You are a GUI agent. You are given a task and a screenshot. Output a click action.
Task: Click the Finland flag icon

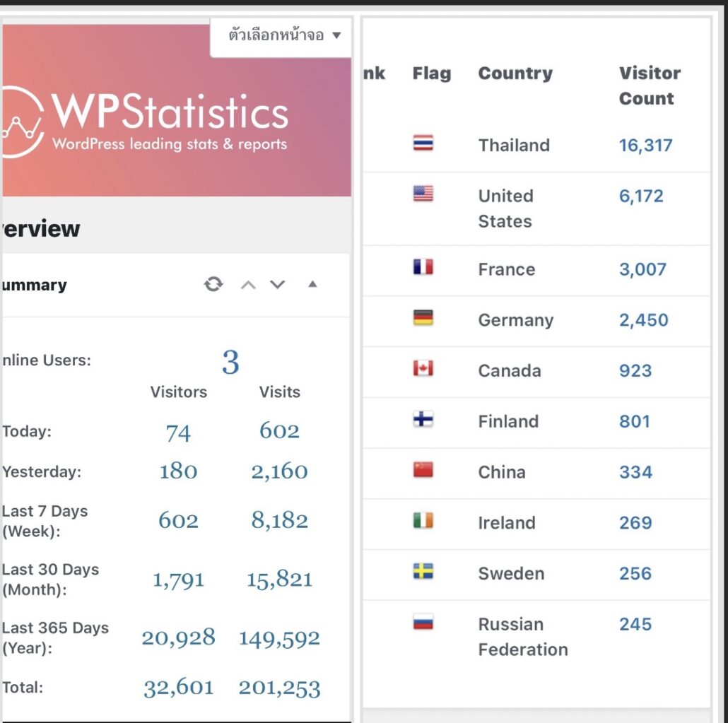point(423,420)
